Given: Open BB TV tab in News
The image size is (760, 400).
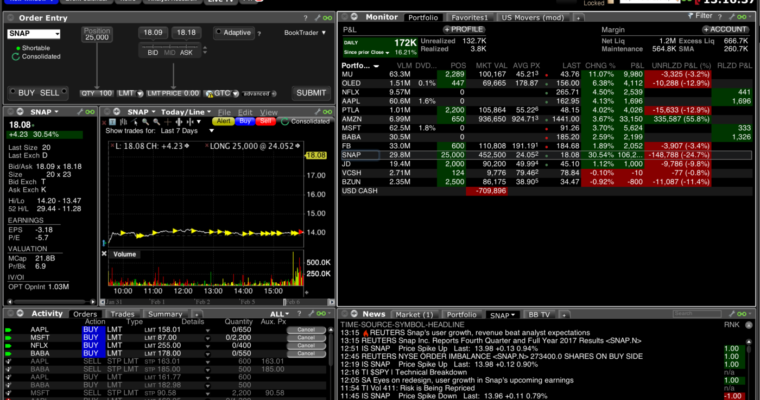Looking at the screenshot, I should (x=539, y=315).
